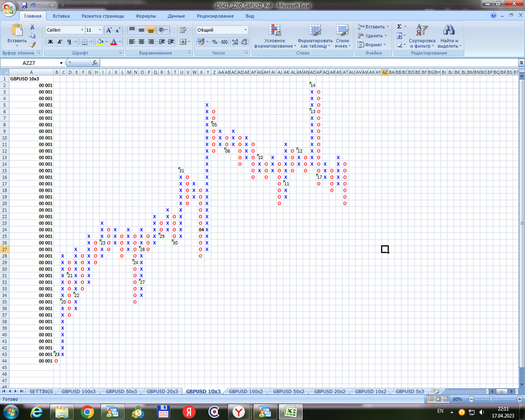
Task: Click the Copy icon
Action: [x=32, y=35]
